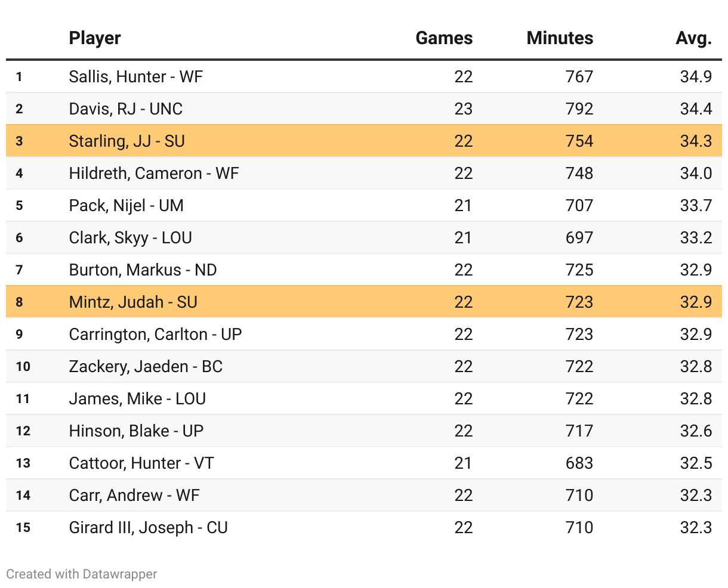The width and height of the screenshot is (728, 588).
Task: Click the Minutes column header
Action: point(560,38)
